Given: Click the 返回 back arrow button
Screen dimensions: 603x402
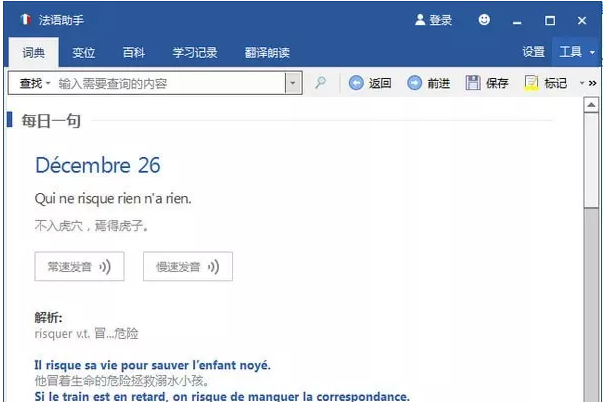Looking at the screenshot, I should [369, 84].
